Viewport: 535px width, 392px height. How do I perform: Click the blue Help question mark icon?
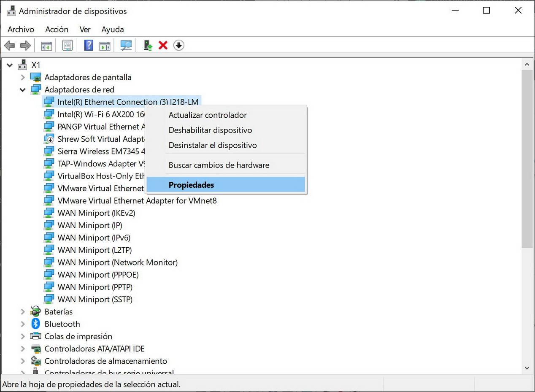pos(89,45)
